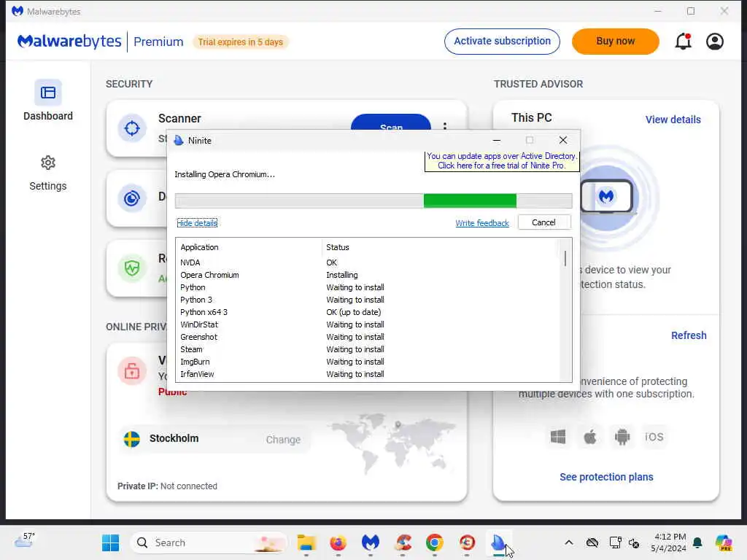Click the Ninite Pro free trial banner

(x=502, y=161)
